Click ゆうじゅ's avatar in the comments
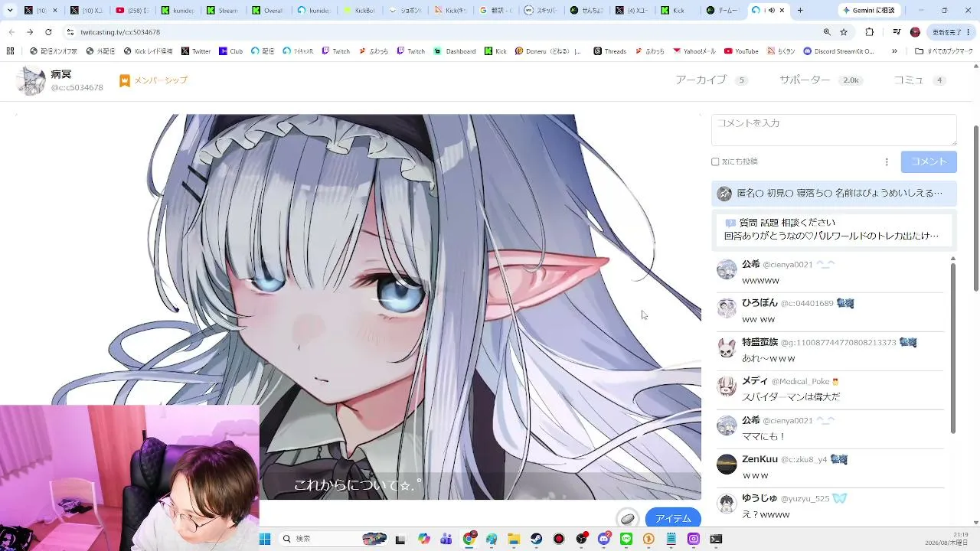The height and width of the screenshot is (551, 980). [x=727, y=503]
